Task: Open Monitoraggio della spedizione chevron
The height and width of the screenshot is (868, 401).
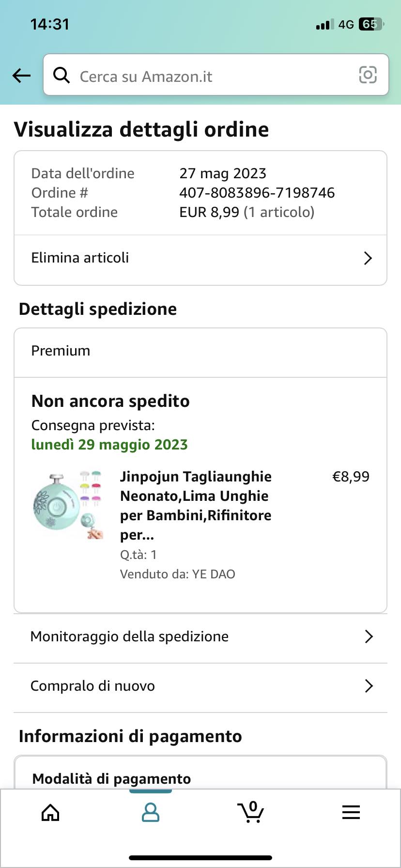Action: pos(369,636)
